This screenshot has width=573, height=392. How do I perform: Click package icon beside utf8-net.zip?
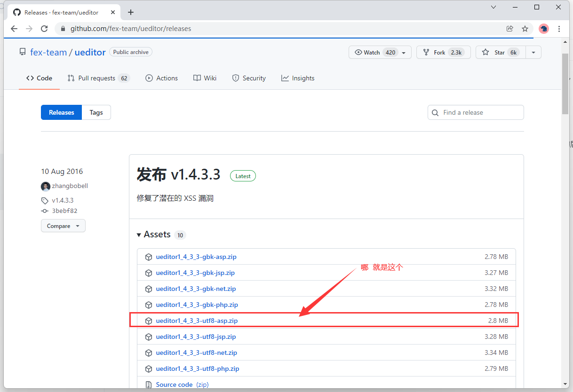[x=148, y=353]
